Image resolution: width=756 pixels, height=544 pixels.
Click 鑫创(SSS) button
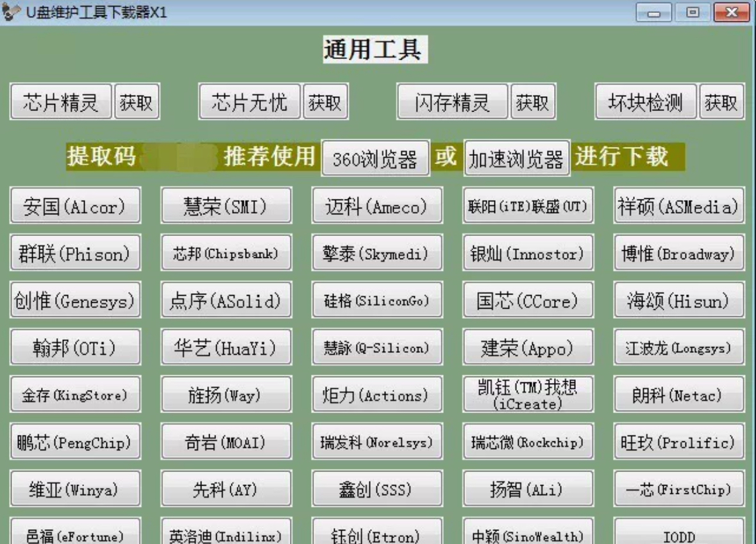(x=377, y=489)
